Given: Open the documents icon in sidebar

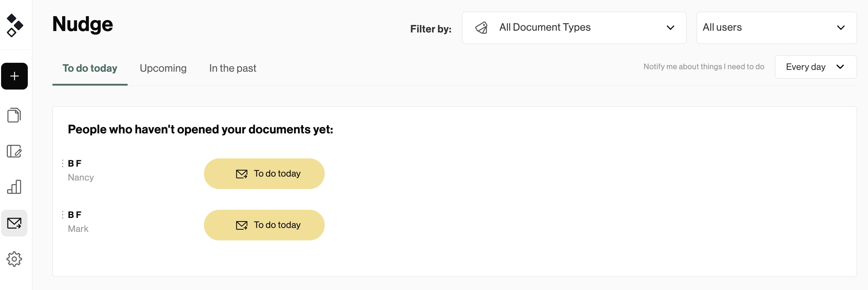Looking at the screenshot, I should (x=14, y=115).
